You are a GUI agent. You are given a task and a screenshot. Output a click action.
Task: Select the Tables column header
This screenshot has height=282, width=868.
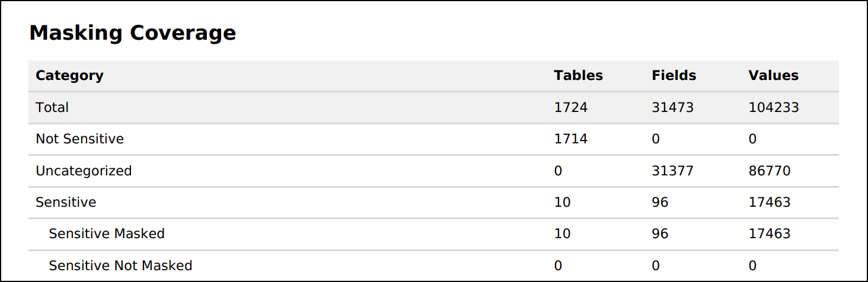[578, 76]
